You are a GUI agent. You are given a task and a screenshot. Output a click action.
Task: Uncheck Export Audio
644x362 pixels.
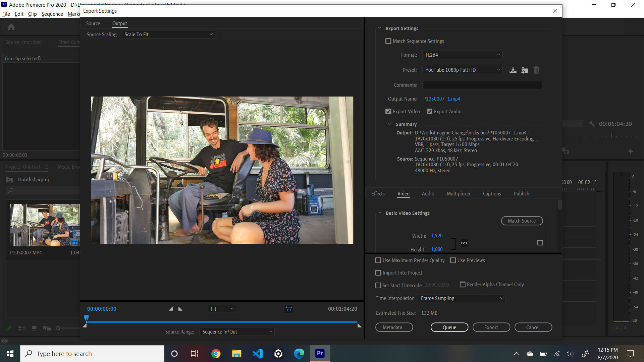[429, 111]
